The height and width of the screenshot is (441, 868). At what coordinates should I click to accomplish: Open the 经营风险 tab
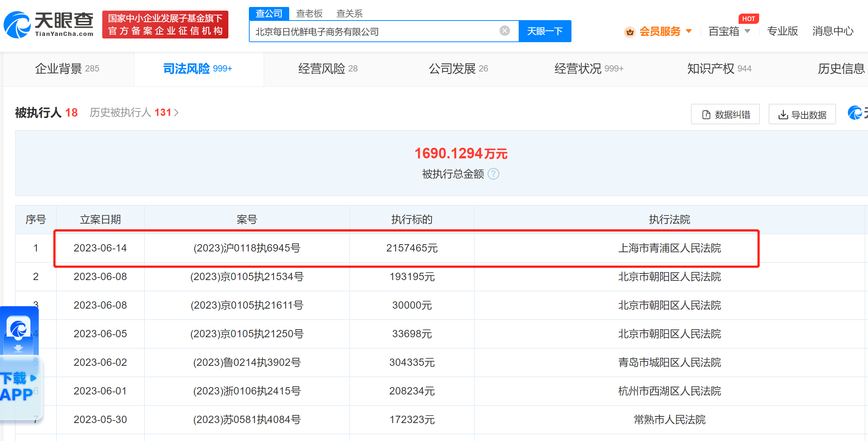click(x=328, y=69)
